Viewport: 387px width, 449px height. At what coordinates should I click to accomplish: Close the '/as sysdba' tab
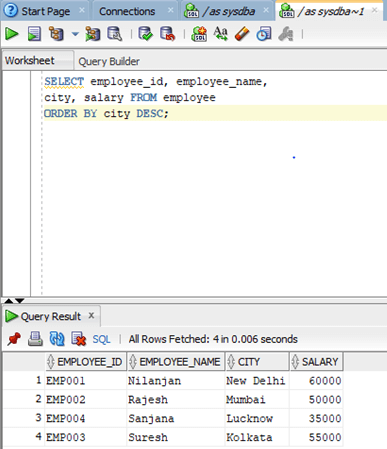click(266, 10)
